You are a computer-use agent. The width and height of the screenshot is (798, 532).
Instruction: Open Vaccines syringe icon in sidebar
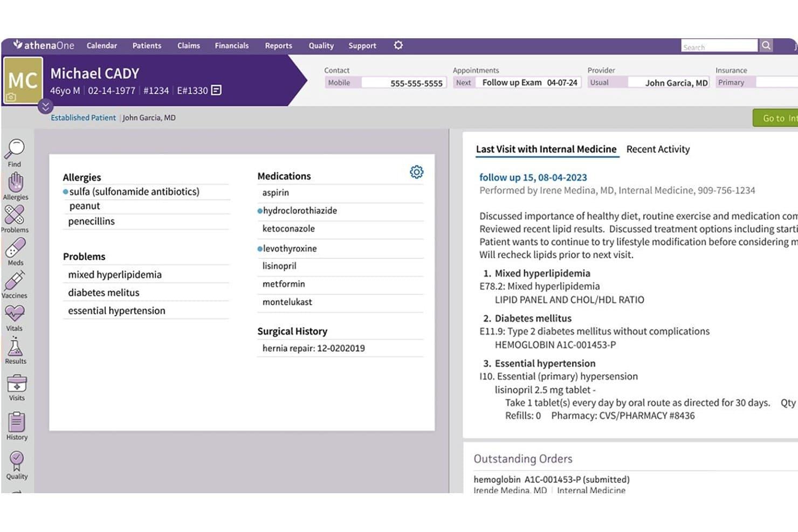click(15, 281)
